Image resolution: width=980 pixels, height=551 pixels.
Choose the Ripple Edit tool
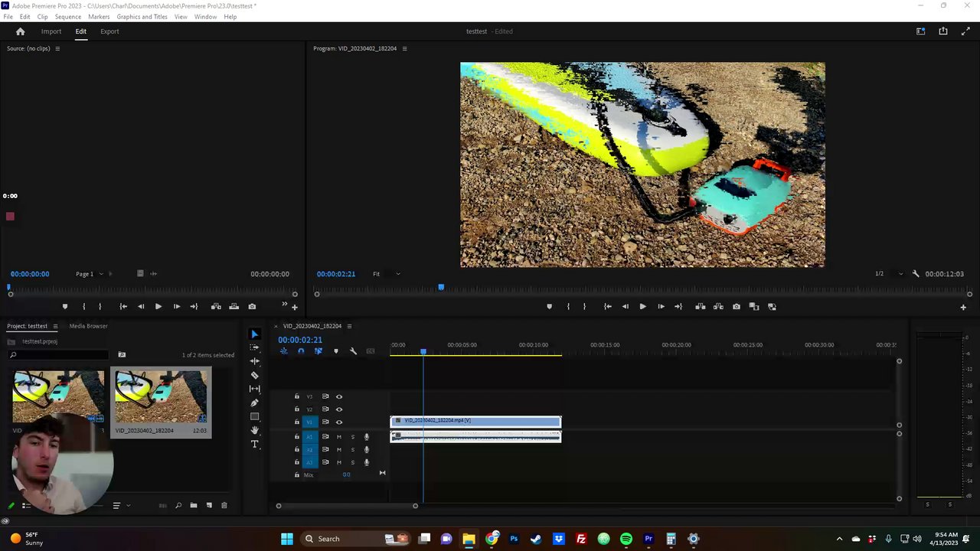click(255, 361)
